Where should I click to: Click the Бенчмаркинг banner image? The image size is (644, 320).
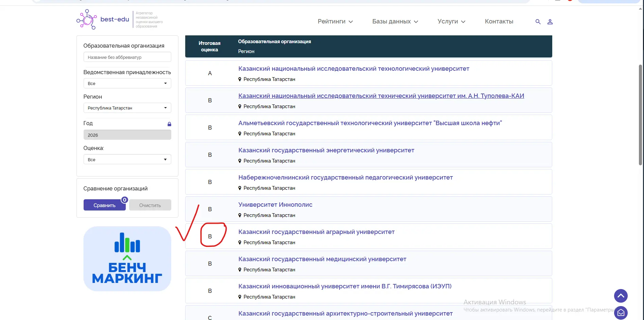coord(127,258)
